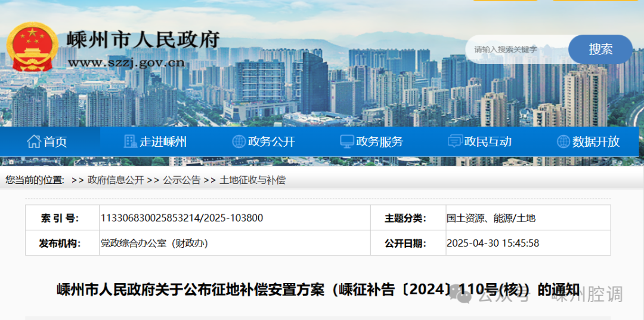Click the 搜索 search button
This screenshot has height=320, width=644.
pos(600,50)
